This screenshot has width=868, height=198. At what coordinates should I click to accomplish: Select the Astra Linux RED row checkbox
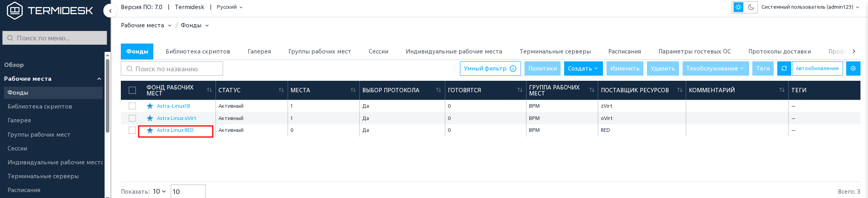(x=132, y=130)
